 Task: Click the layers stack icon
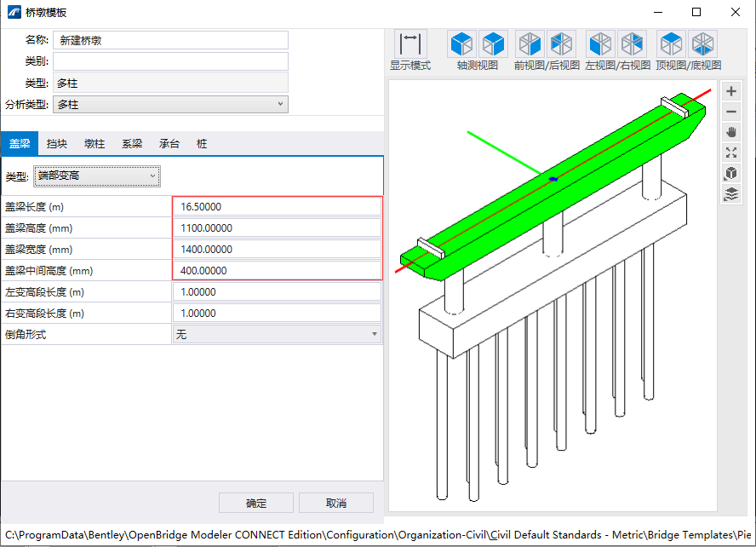731,194
